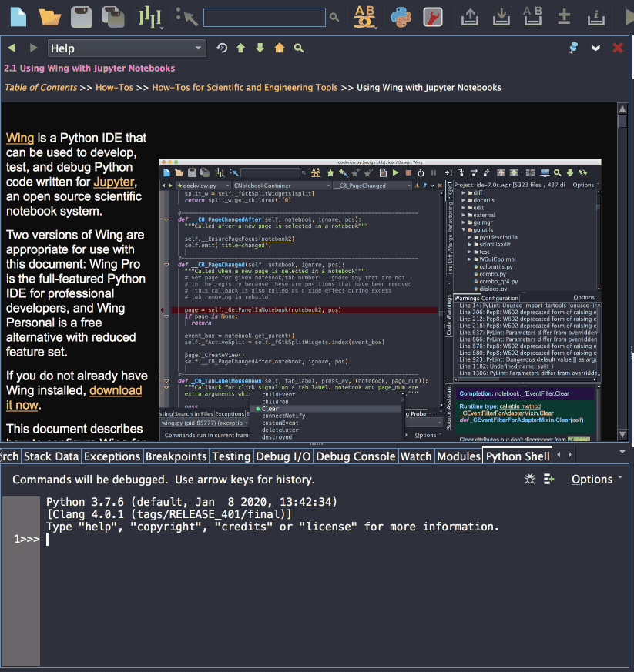Screen dimensions: 634x672
Task: Open the Modules tab
Action: pyautogui.click(x=458, y=456)
